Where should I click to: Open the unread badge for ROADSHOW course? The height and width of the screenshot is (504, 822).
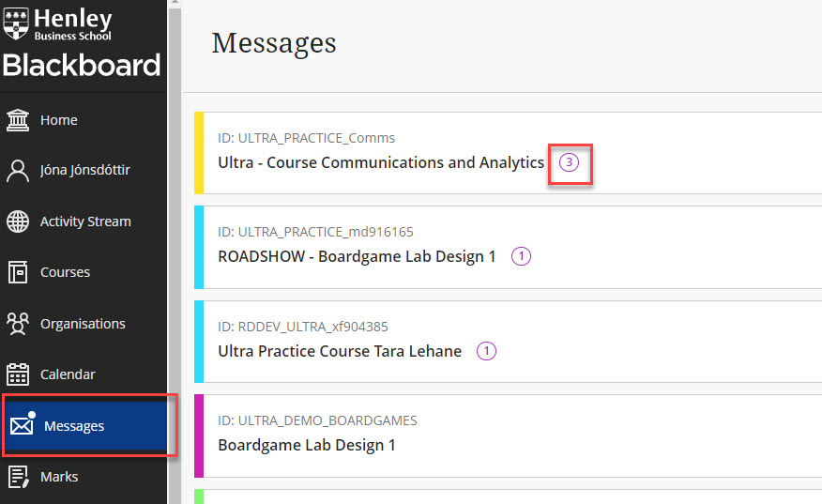[521, 256]
